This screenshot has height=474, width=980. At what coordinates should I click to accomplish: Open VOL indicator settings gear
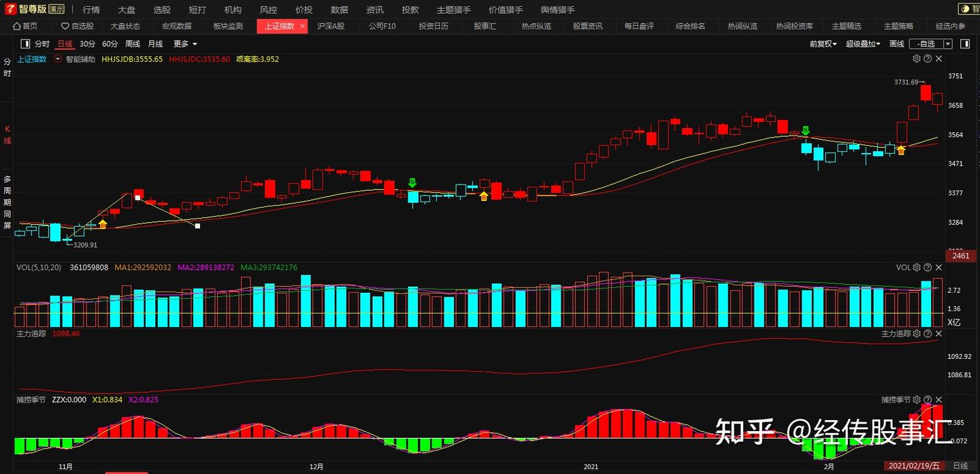(916, 268)
